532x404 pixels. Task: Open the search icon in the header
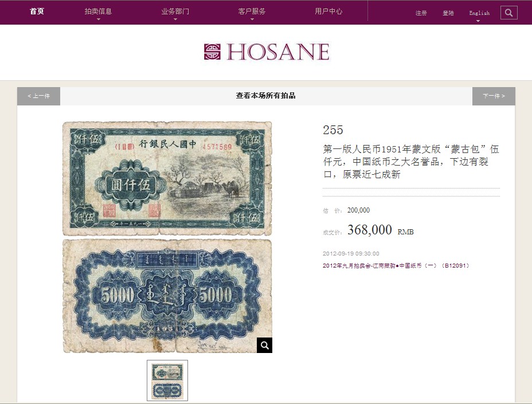[508, 13]
